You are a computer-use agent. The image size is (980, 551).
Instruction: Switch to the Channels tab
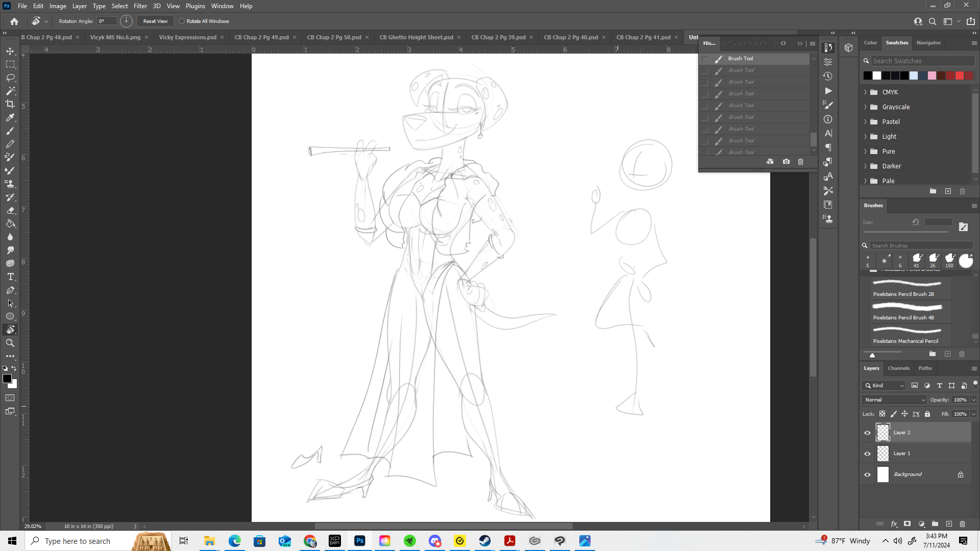(x=898, y=368)
